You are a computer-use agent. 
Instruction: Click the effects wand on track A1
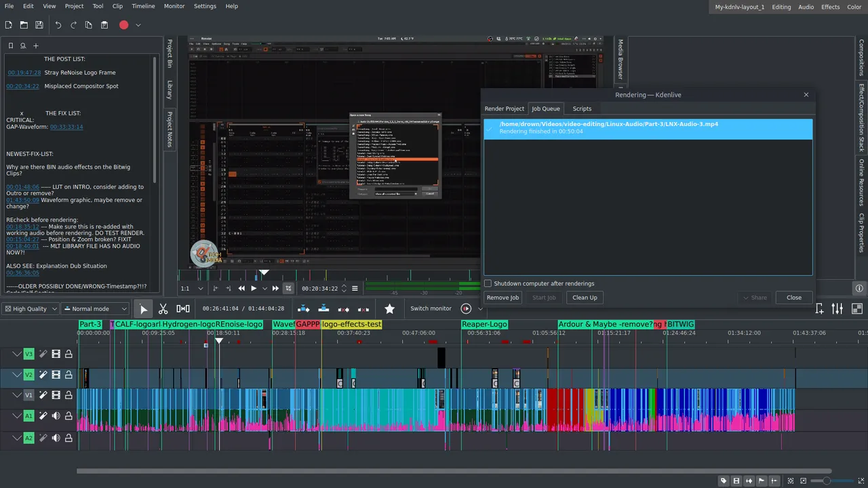[43, 415]
